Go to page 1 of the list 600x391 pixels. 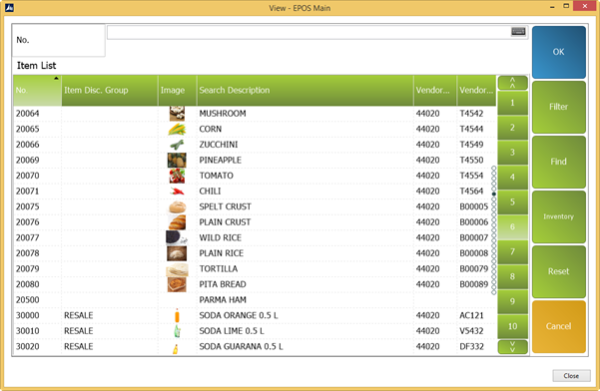[x=512, y=103]
